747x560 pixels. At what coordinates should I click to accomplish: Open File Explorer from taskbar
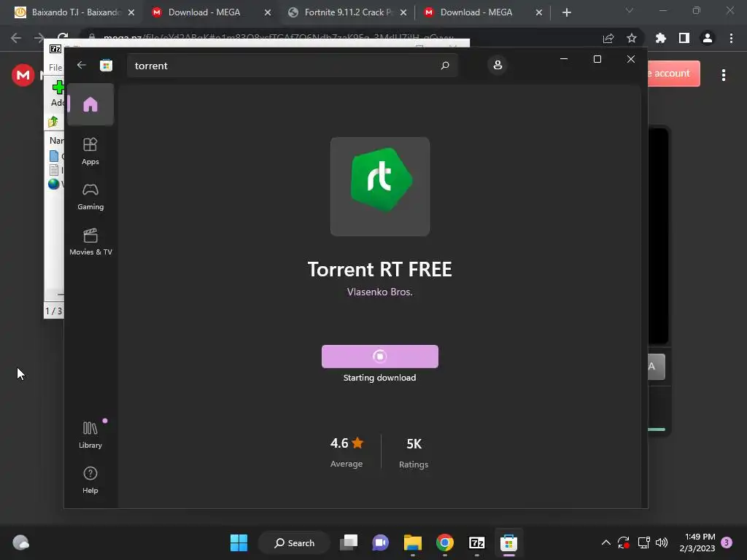[413, 542]
